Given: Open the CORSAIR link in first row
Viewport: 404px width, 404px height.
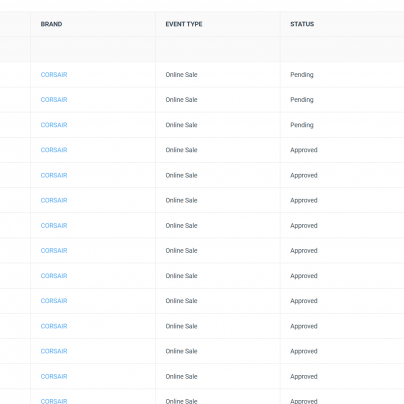Looking at the screenshot, I should pyautogui.click(x=54, y=75).
